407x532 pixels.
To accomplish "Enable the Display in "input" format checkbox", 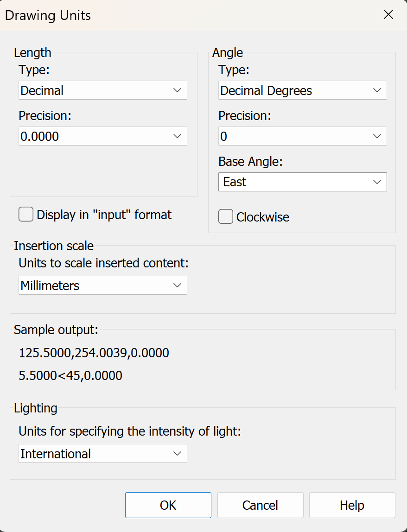I will click(26, 215).
